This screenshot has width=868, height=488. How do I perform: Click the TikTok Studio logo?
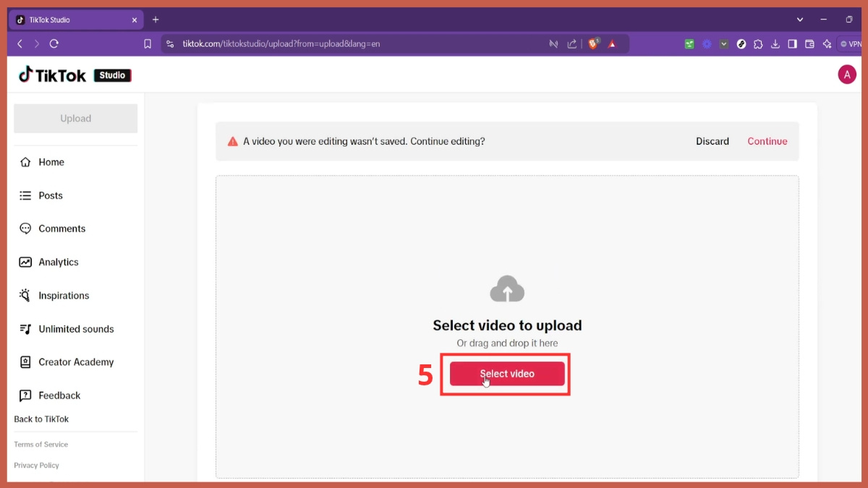click(75, 74)
